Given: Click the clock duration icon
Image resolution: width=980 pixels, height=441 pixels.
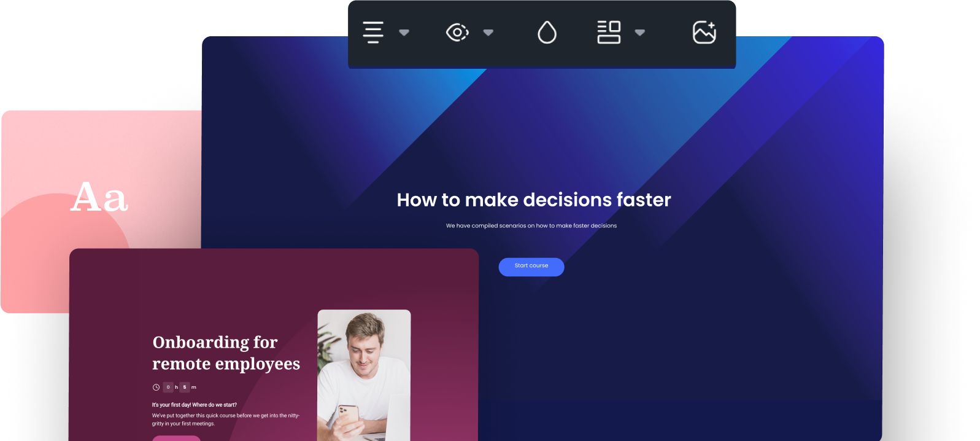Looking at the screenshot, I should click(x=156, y=388).
